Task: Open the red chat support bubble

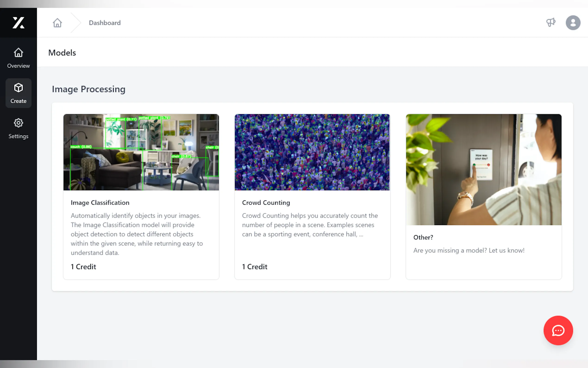Action: 558,330
